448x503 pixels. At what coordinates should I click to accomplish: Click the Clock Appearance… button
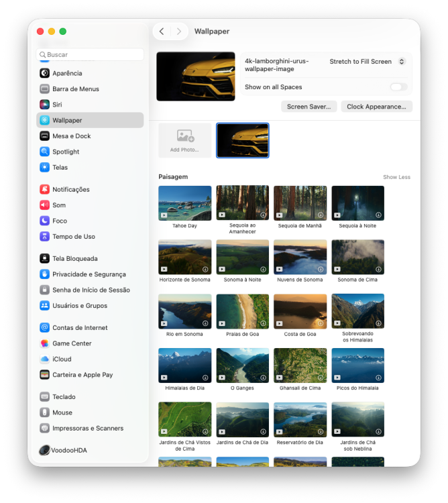(376, 107)
